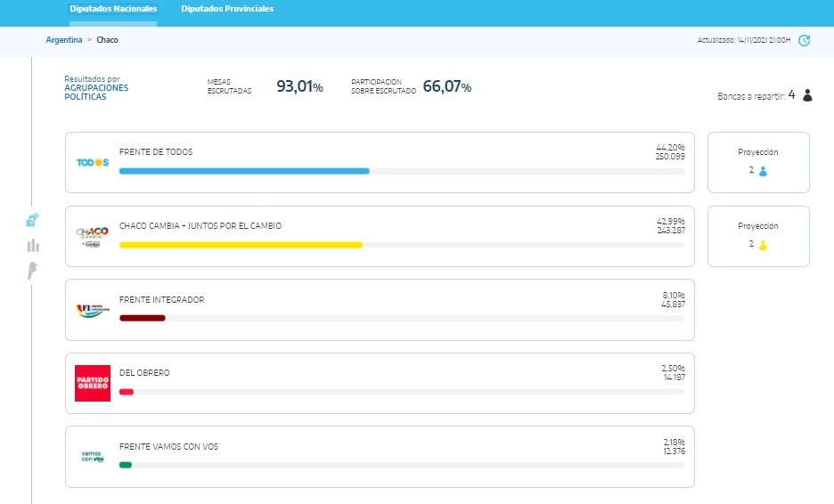Click the Vamos con Vos logo
834x504 pixels.
93,457
